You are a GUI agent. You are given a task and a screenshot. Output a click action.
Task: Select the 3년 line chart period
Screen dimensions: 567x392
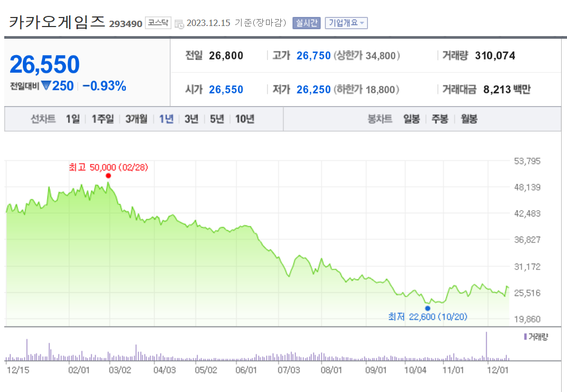(x=191, y=119)
